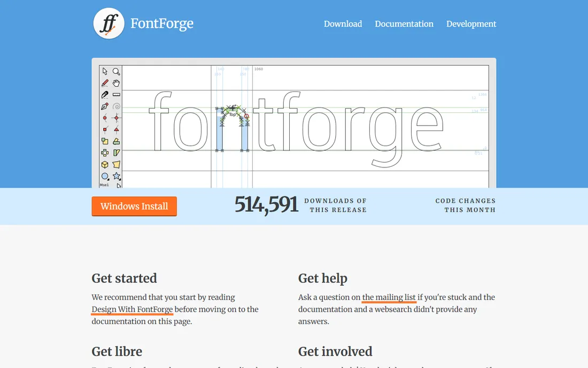Open the Download menu item
588x368 pixels.
coord(343,24)
